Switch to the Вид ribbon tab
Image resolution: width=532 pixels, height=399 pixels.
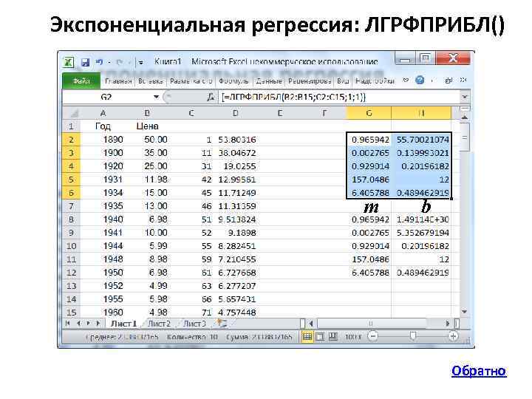coord(343,81)
